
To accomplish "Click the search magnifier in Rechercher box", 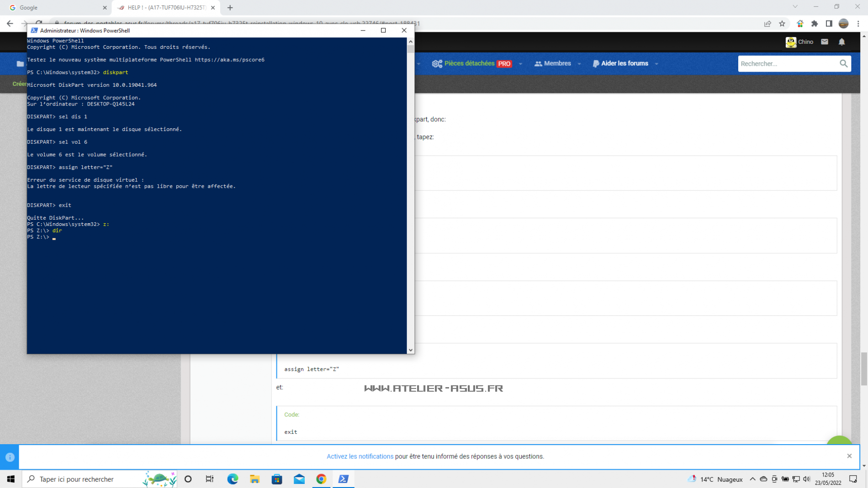I will click(x=843, y=64).
